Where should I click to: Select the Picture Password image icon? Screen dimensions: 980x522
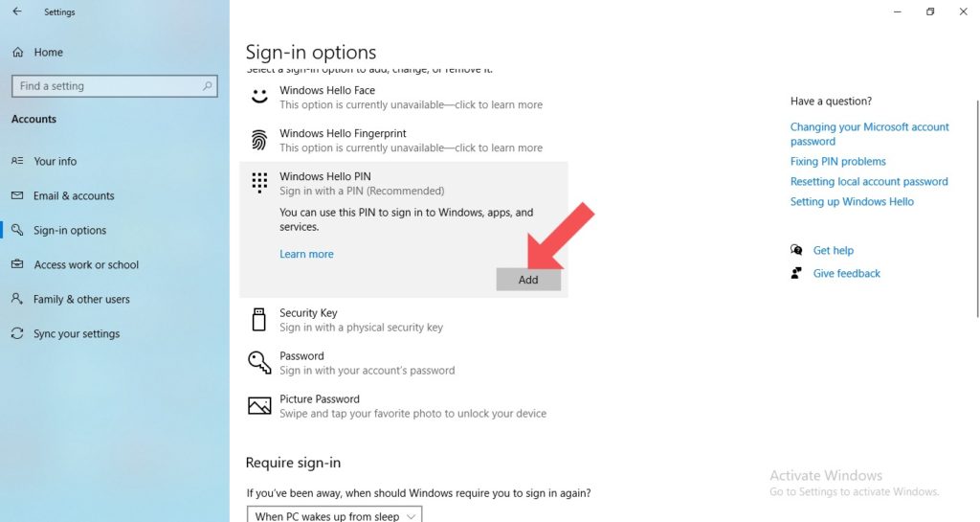[259, 406]
